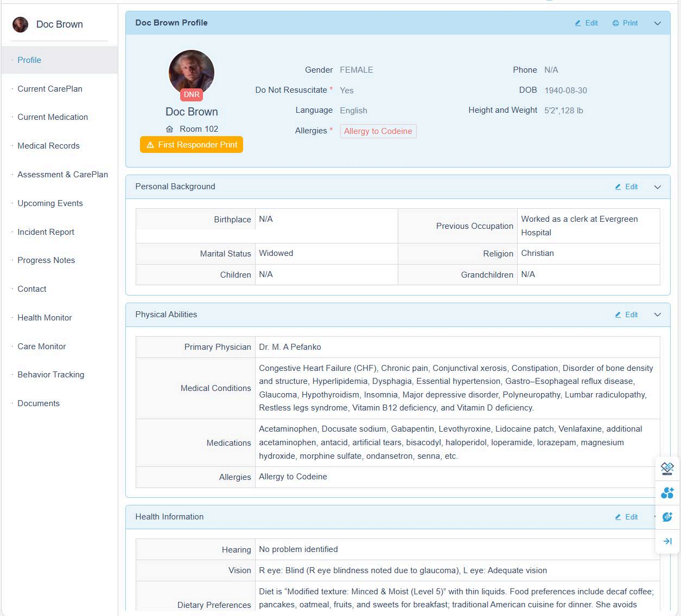This screenshot has width=681, height=616.
Task: Collapse the Doc Brown Profile section chevron
Action: pyautogui.click(x=657, y=23)
